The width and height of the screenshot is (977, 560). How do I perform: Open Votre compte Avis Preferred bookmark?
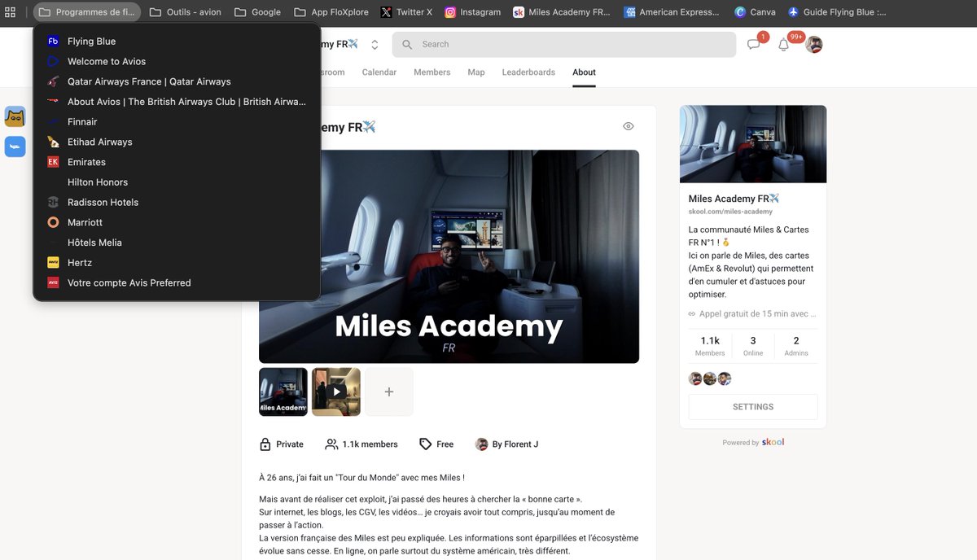tap(176, 282)
